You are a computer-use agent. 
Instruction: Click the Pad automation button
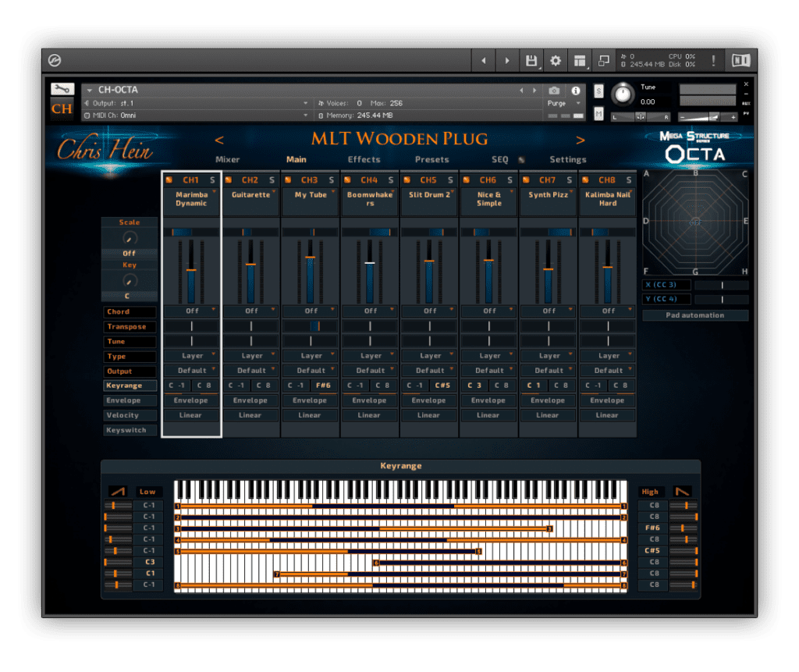click(695, 315)
